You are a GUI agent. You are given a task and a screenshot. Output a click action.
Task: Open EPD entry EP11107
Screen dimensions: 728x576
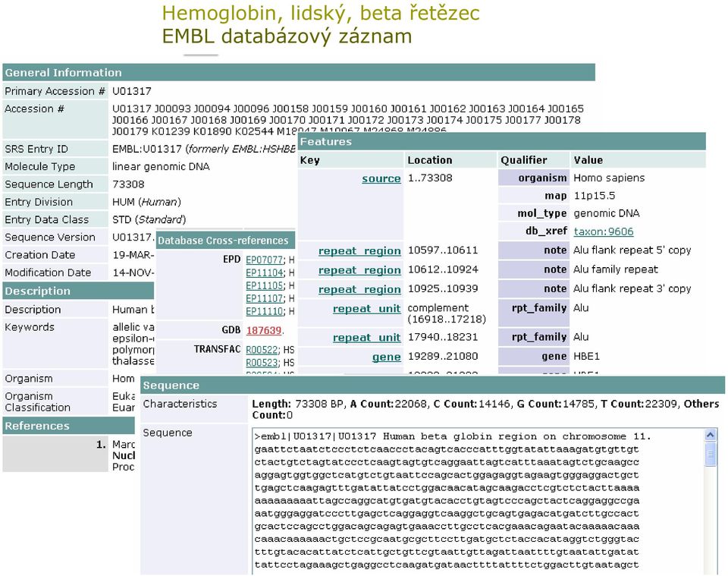coord(264,299)
